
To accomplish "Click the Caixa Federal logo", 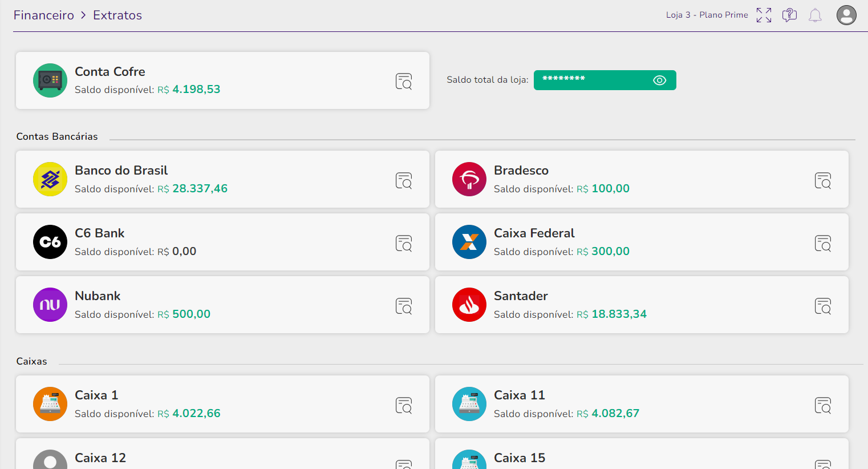I will pyautogui.click(x=469, y=242).
